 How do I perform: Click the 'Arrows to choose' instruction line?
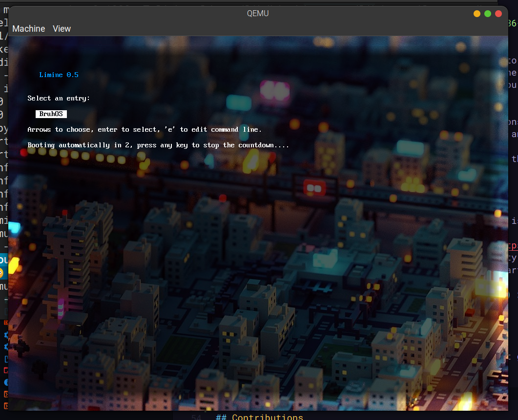(x=145, y=129)
